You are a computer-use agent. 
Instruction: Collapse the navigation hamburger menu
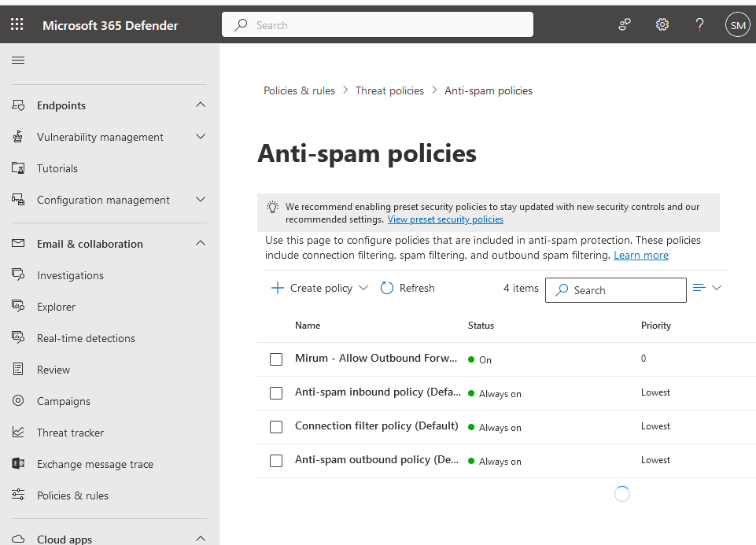click(x=18, y=61)
